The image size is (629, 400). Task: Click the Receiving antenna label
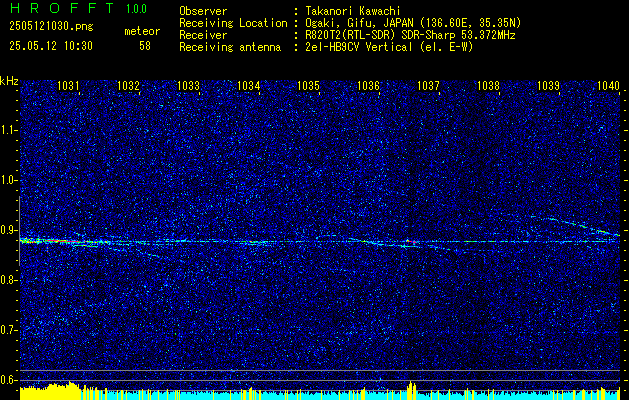click(x=230, y=47)
